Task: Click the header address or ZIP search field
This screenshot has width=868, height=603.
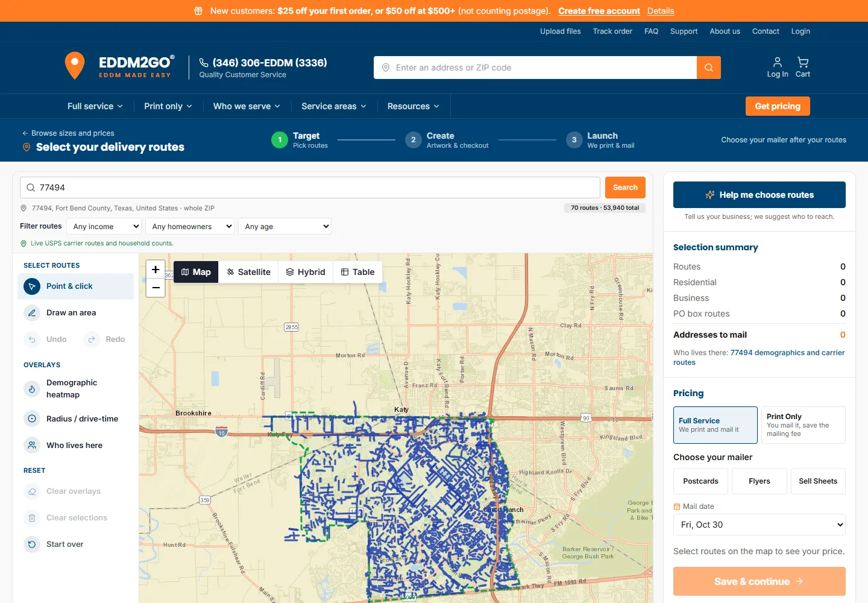Action: (x=535, y=68)
